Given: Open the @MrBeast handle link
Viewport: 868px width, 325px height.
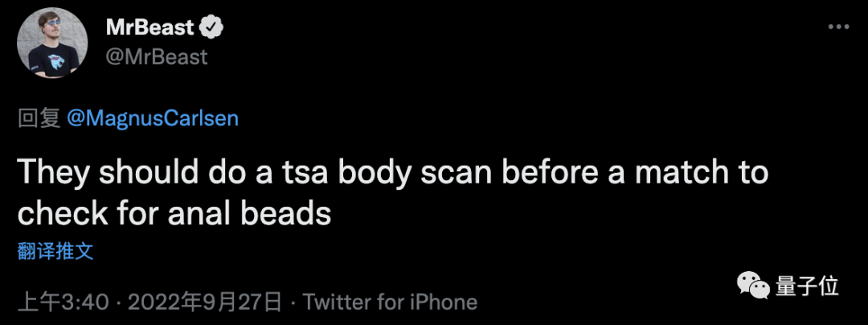Looking at the screenshot, I should [157, 57].
